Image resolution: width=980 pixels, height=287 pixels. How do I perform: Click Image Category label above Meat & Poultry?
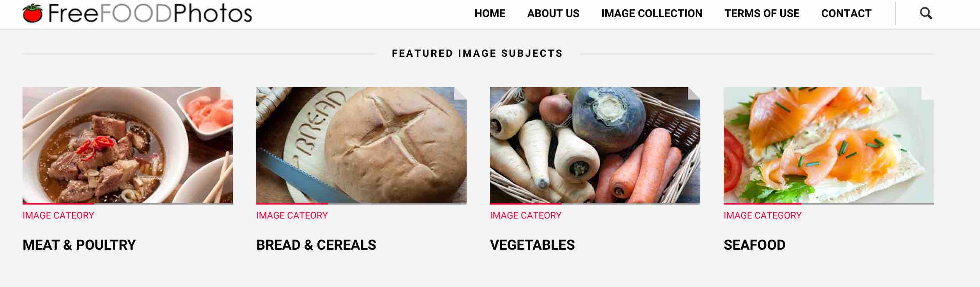[58, 215]
